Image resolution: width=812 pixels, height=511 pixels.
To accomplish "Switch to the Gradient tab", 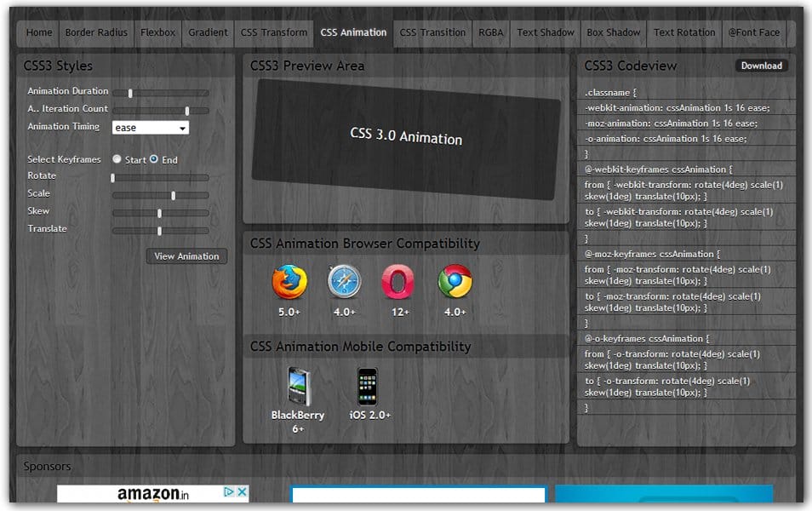I will click(208, 32).
